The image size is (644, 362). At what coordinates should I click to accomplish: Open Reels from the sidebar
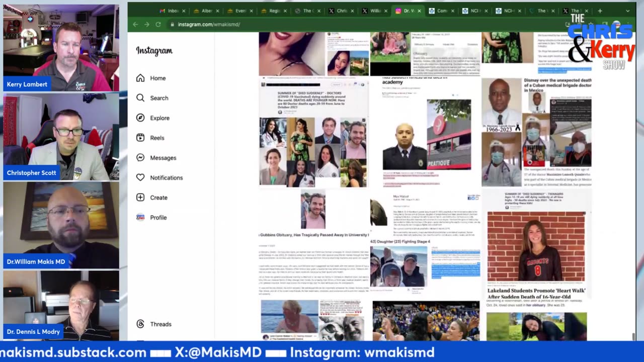tap(150, 138)
